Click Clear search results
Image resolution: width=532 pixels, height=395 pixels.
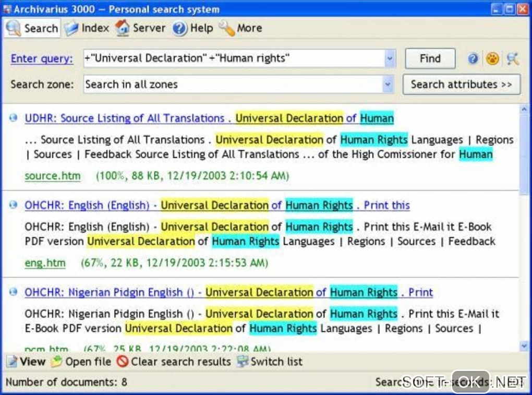[x=173, y=362]
